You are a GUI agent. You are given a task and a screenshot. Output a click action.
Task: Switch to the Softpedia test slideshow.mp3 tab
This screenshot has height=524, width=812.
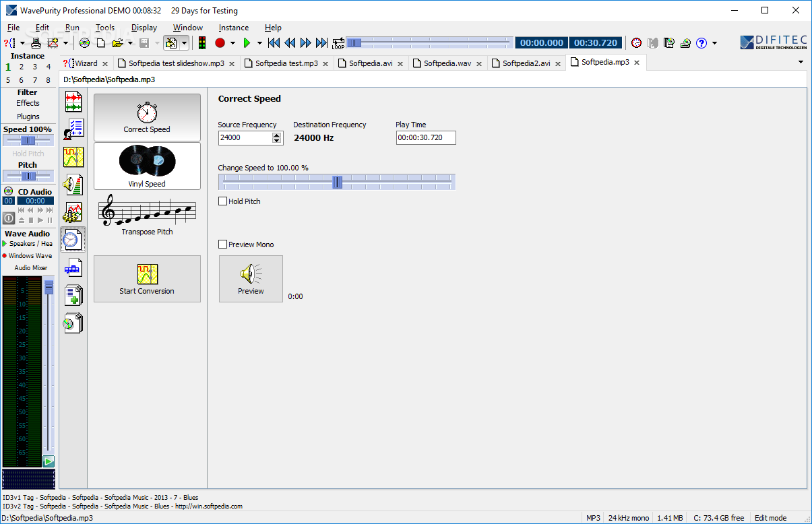click(x=177, y=63)
